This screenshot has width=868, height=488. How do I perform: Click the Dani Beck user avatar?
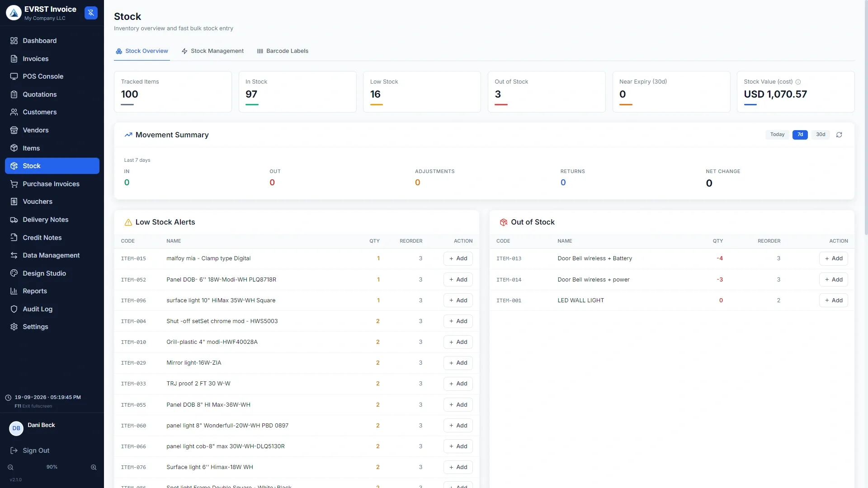[16, 428]
